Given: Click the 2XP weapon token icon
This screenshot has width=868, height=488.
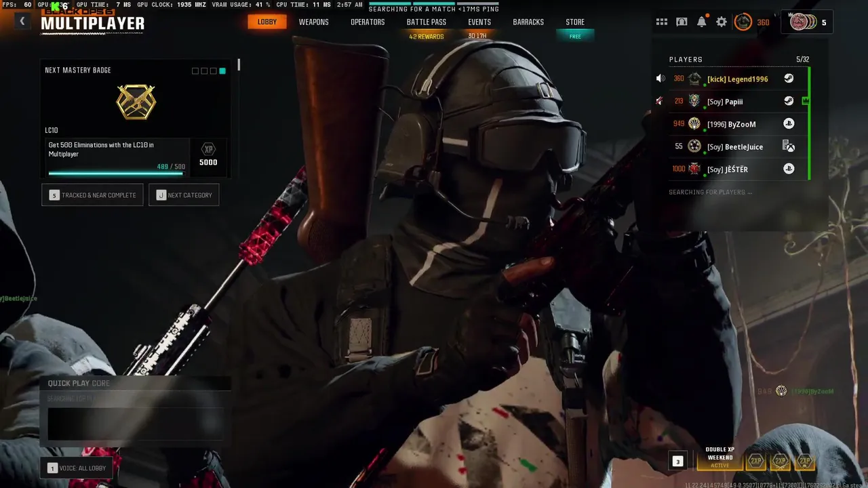Looking at the screenshot, I should [781, 461].
